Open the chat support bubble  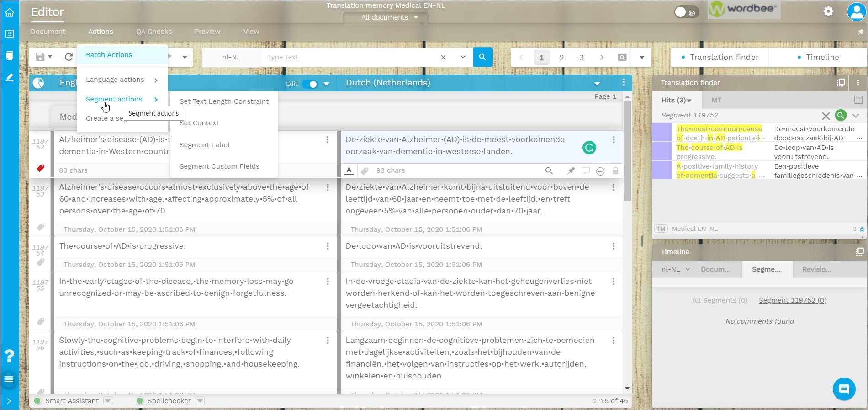[x=843, y=389]
